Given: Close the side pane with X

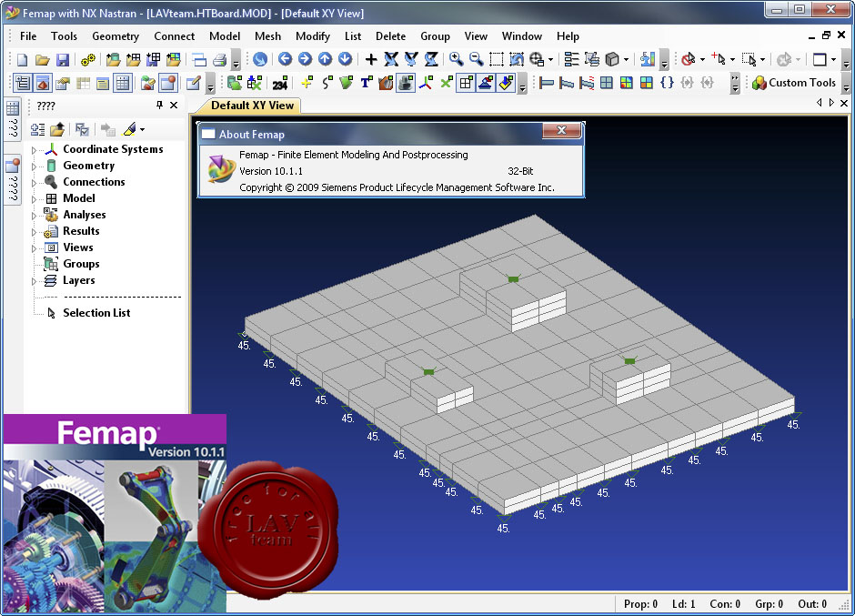Looking at the screenshot, I should (x=174, y=105).
